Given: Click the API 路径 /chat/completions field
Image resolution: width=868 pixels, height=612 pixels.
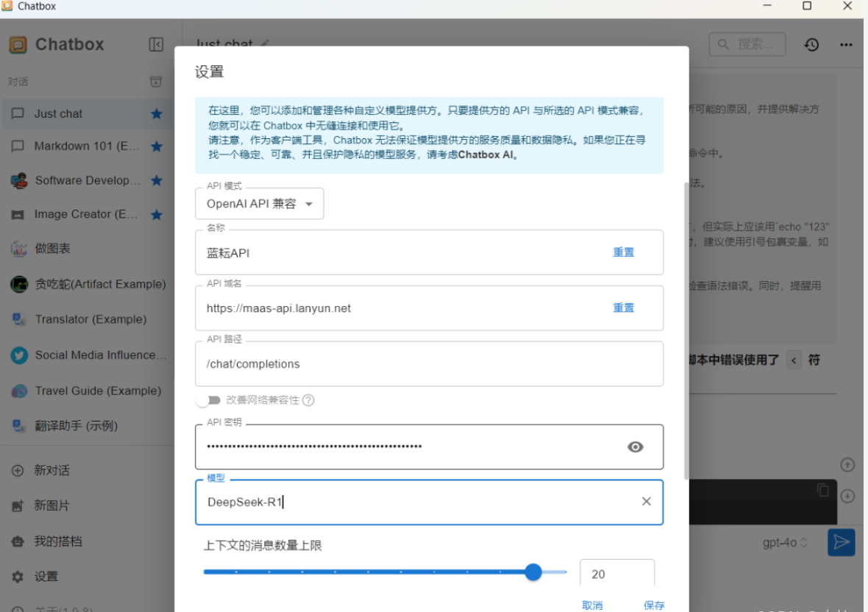Looking at the screenshot, I should point(429,364).
